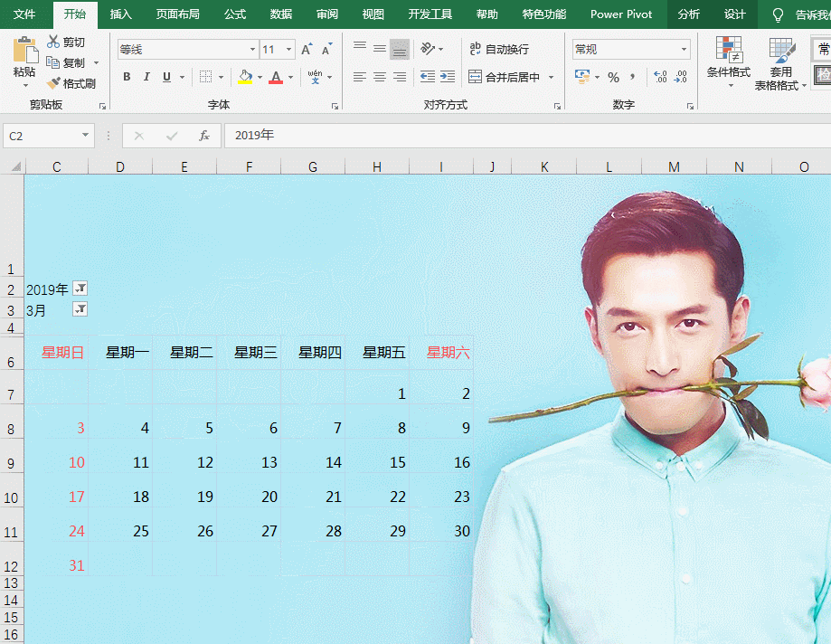Open format as table 套用表格格式
831x644 pixels.
780,63
